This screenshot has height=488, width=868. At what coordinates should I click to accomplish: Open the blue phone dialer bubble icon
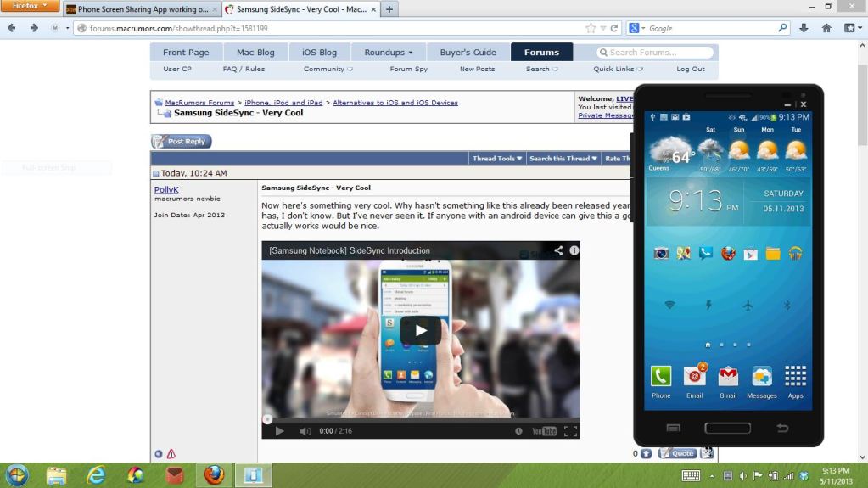pos(706,254)
